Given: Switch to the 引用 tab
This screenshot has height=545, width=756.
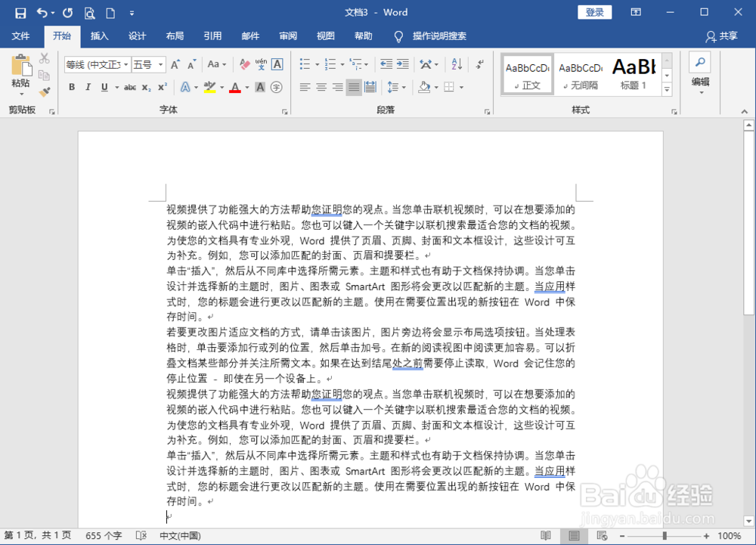Looking at the screenshot, I should (212, 36).
